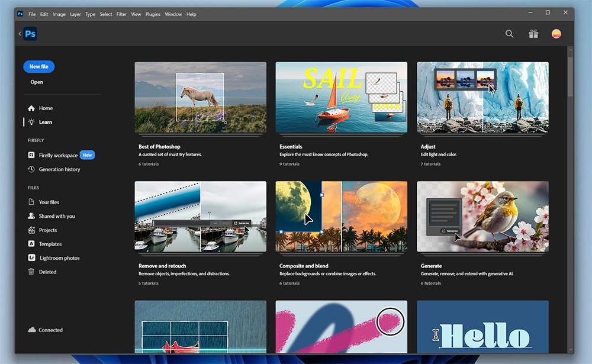Viewport: 592px width, 364px height.
Task: Click the Open button
Action: [x=37, y=82]
